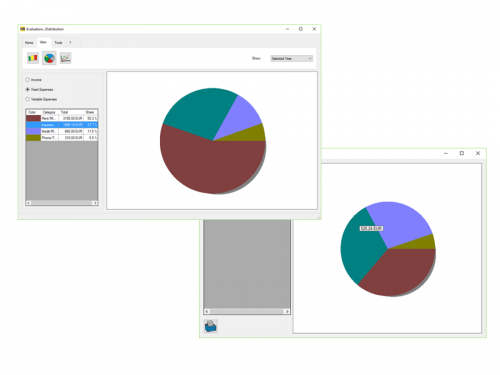Viewport: 500px width, 375px height.
Task: Select the Phone category row
Action: pos(62,138)
